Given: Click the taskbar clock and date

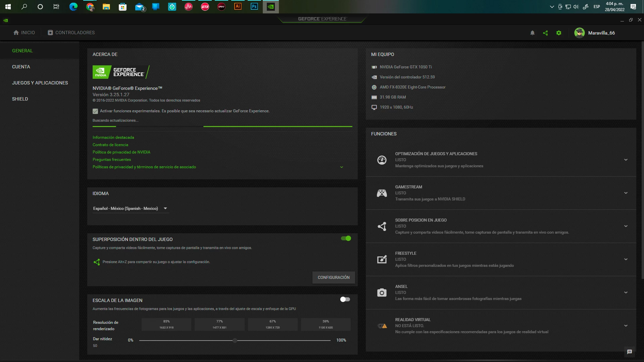Looking at the screenshot, I should tap(614, 7).
